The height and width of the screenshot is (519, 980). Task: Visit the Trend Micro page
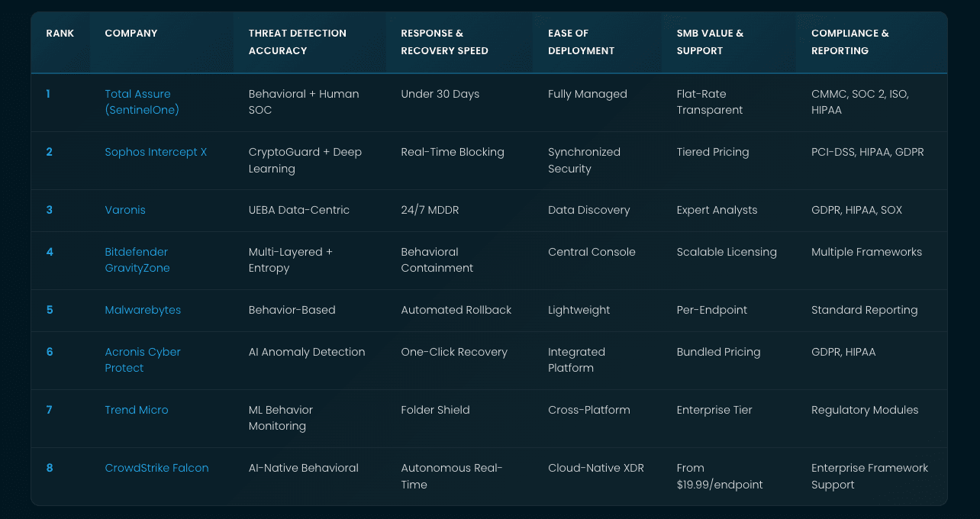coord(137,410)
